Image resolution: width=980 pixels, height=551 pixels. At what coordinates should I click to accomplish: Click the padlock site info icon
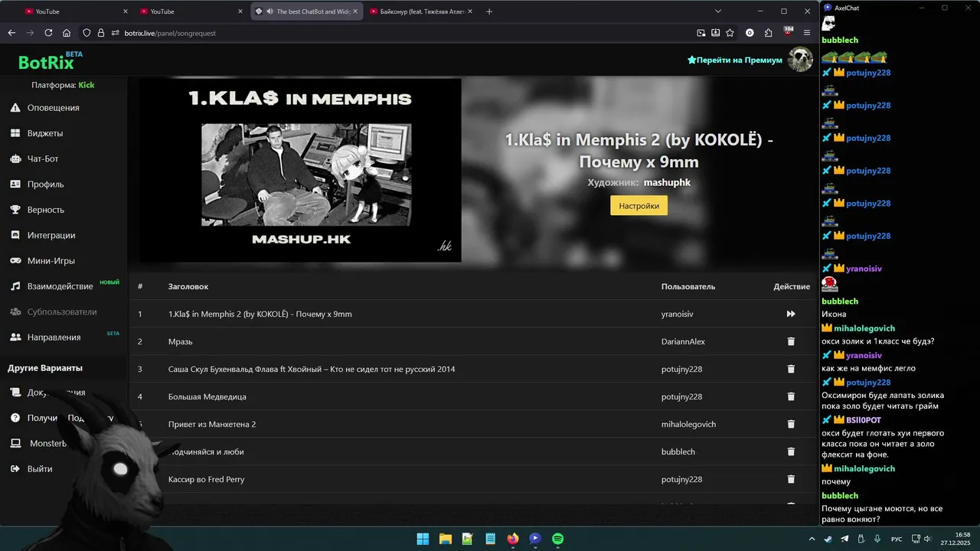coord(101,33)
